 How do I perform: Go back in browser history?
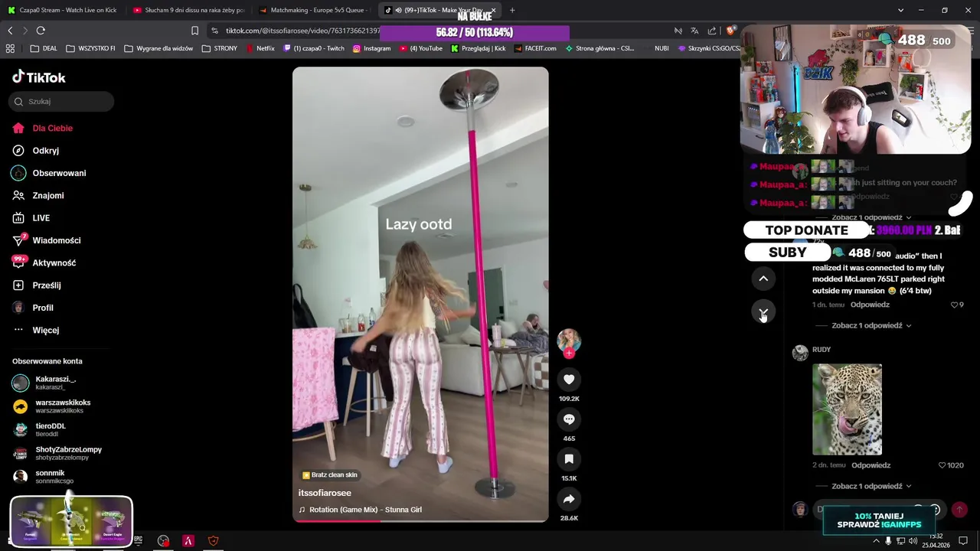[x=10, y=31]
